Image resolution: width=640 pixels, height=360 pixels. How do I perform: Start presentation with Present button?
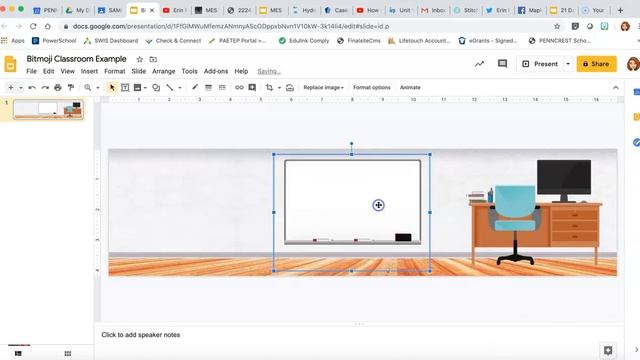coord(540,64)
